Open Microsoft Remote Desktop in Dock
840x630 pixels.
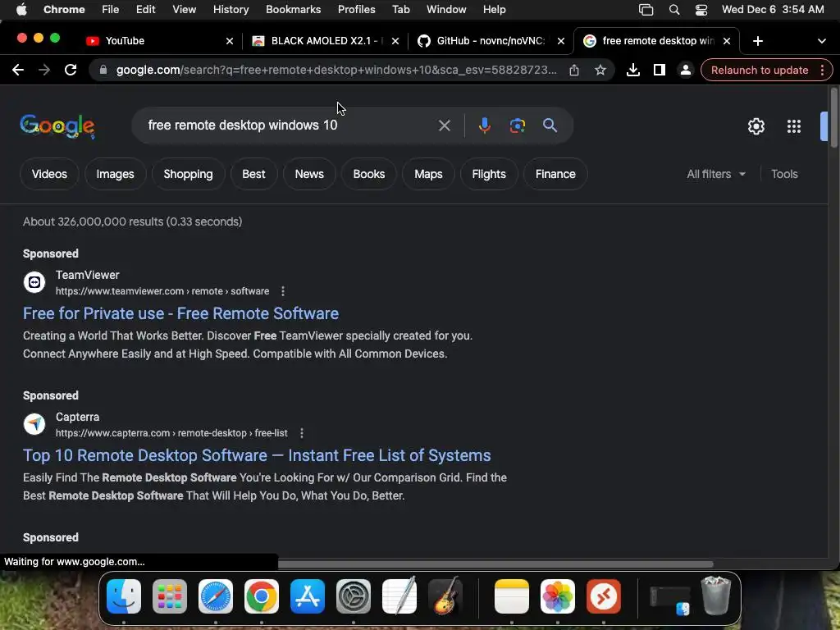(603, 596)
